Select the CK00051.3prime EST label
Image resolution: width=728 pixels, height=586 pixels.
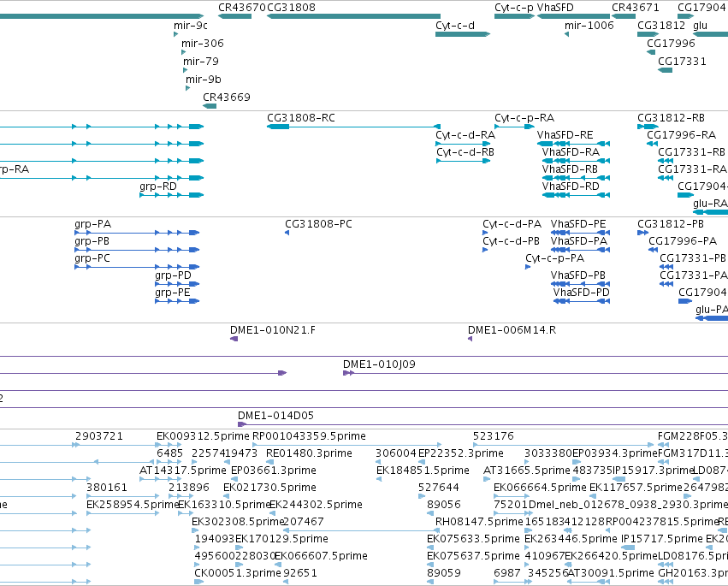coord(238,573)
